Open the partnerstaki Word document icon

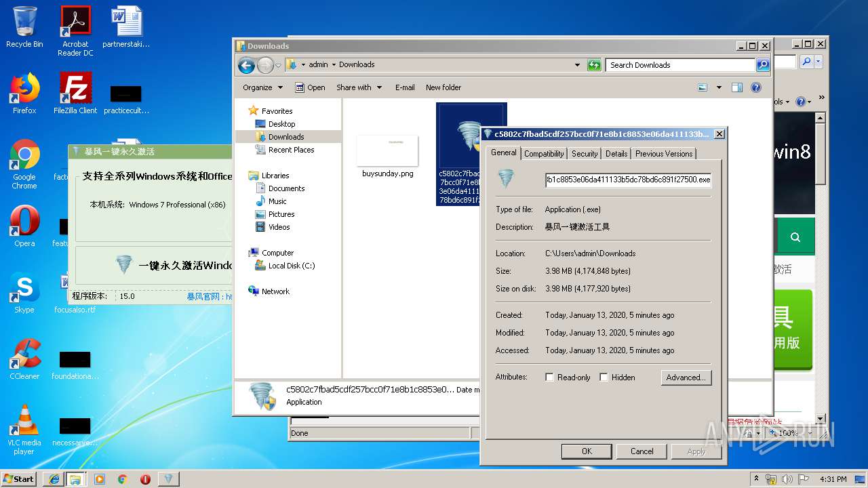(126, 27)
